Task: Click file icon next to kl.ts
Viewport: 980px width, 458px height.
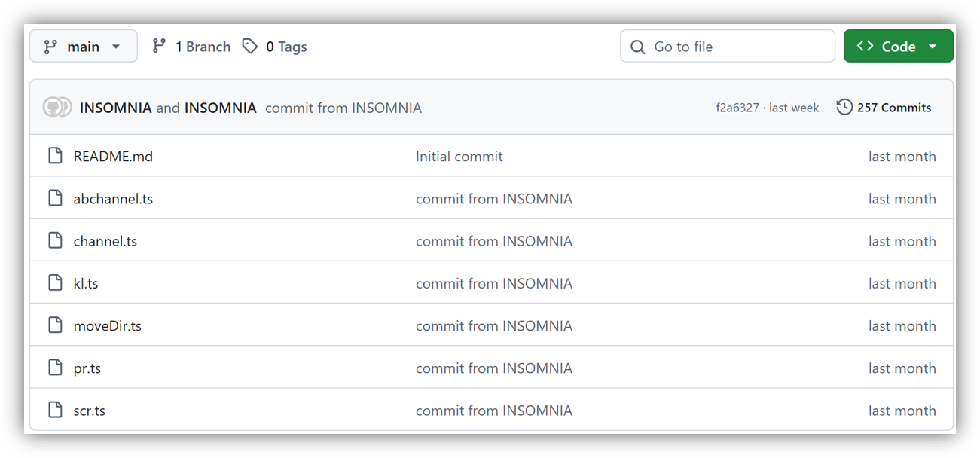Action: click(55, 282)
